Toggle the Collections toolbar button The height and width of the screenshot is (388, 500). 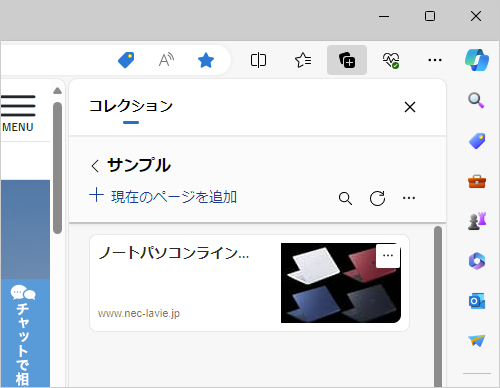pyautogui.click(x=347, y=60)
